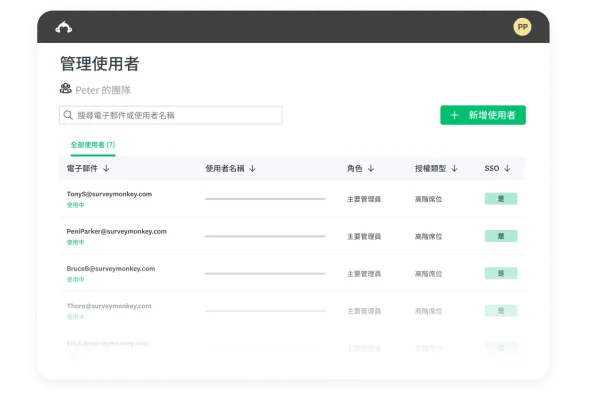Click the 使用者名稱 column header
Image resolution: width=604 pixels, height=400 pixels.
225,168
